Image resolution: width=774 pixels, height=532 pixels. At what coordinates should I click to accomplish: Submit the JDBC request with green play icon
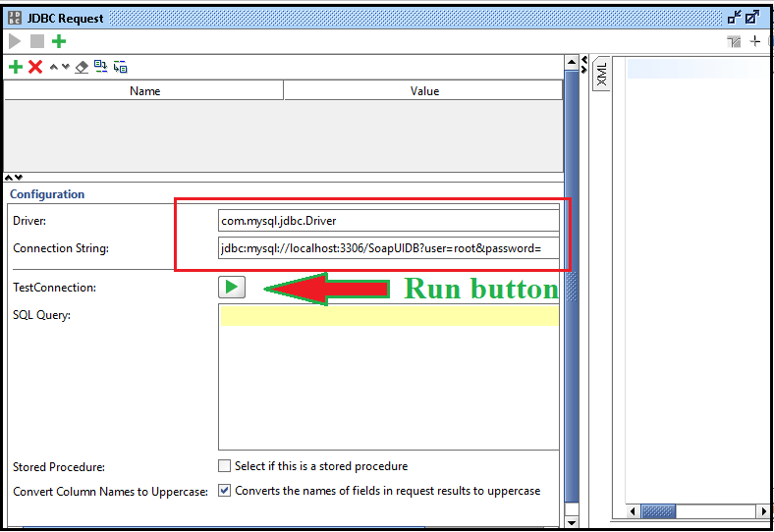pos(15,41)
